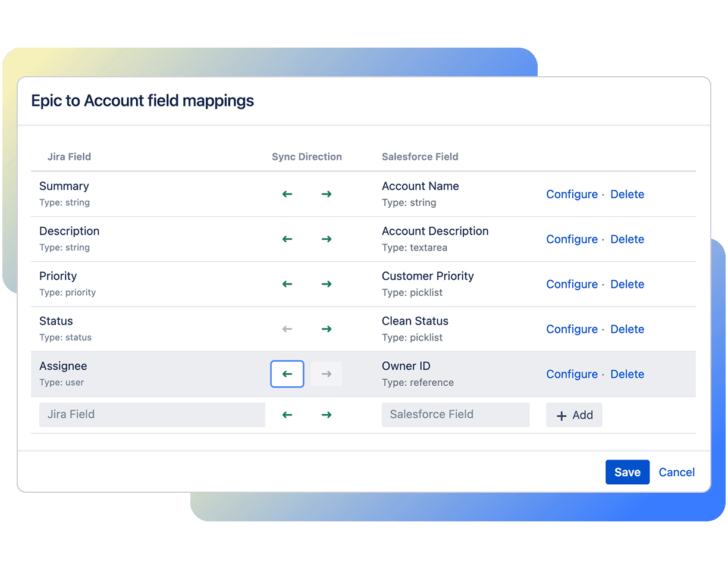This screenshot has height=569, width=728.
Task: Click the Sync Direction column header
Action: (x=307, y=157)
